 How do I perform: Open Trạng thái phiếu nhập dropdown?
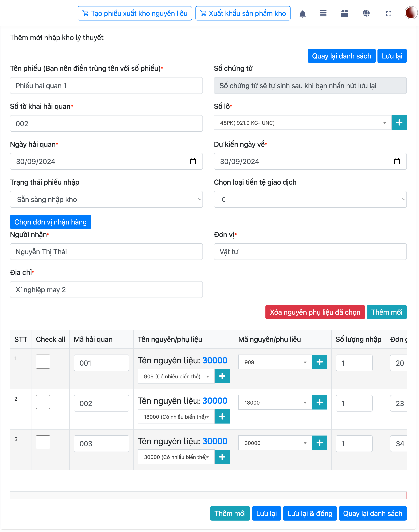pos(106,199)
